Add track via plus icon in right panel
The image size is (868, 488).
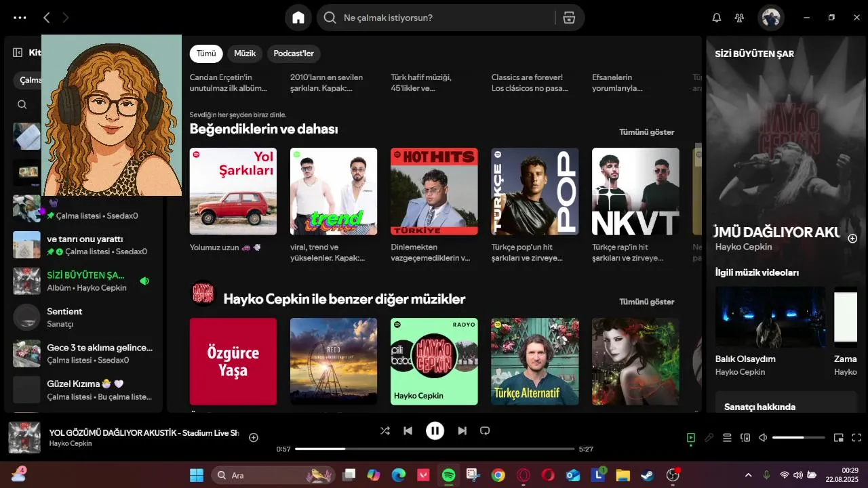pos(852,239)
